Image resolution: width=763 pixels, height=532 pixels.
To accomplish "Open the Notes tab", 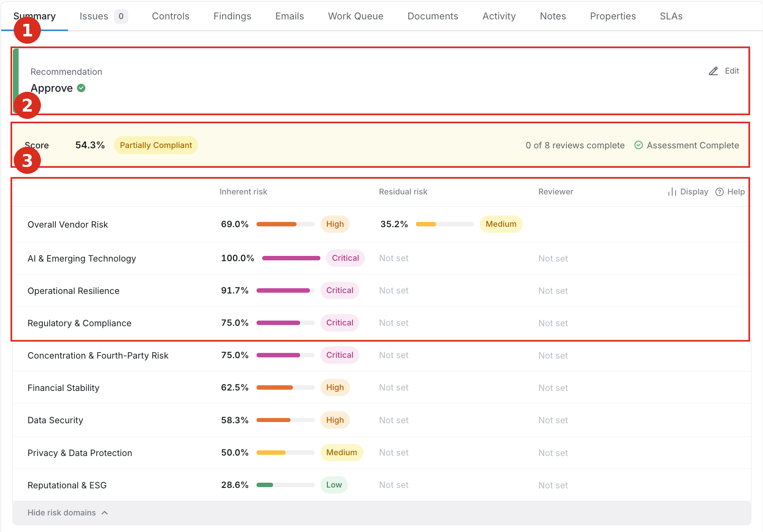I will tap(553, 16).
